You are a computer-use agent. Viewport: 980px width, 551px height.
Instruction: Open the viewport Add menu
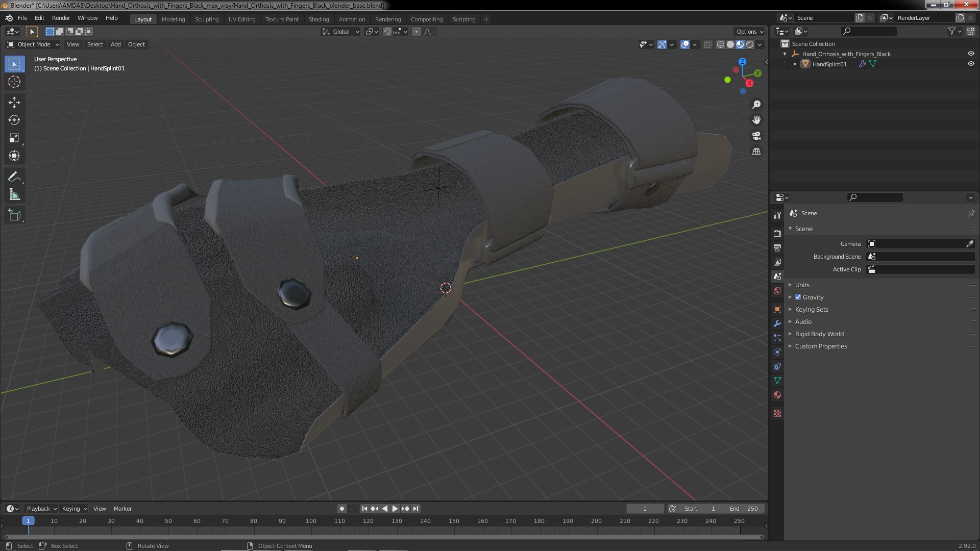click(116, 44)
